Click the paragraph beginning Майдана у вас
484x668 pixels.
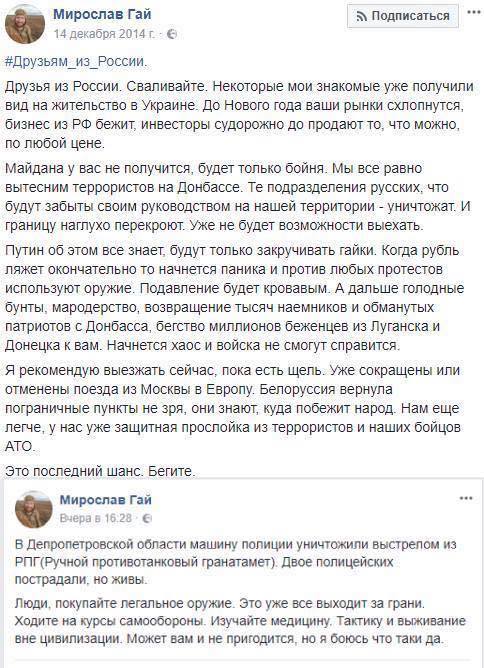point(238,197)
